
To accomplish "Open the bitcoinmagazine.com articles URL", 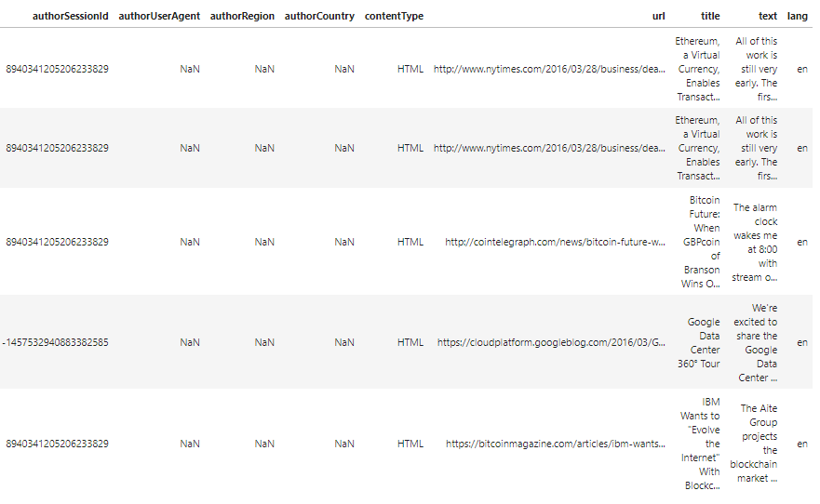I will point(555,444).
